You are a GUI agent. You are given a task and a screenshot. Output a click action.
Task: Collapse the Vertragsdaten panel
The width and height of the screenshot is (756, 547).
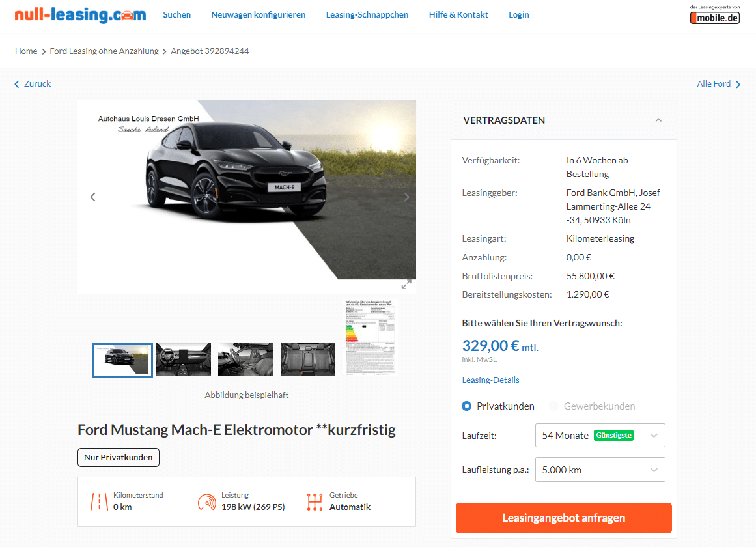tap(658, 120)
